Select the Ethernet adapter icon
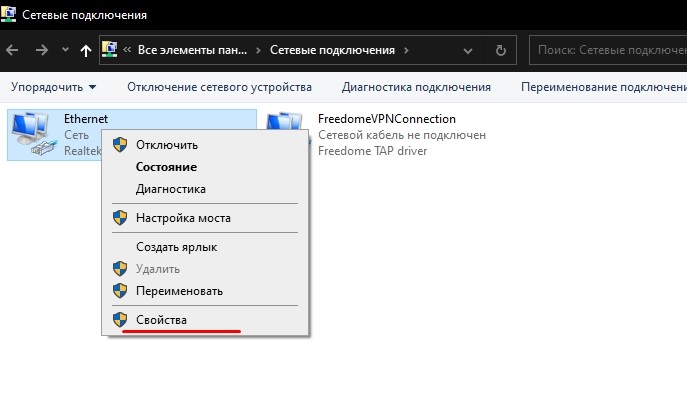This screenshot has width=687, height=412. pos(34,134)
